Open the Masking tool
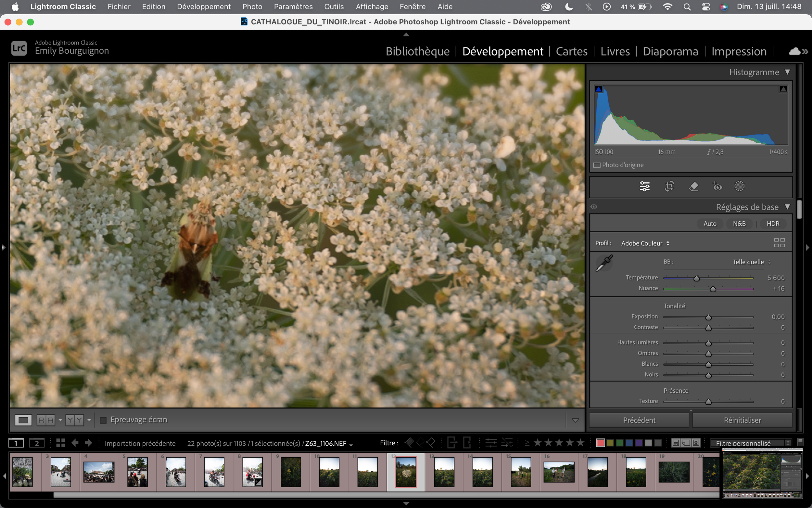This screenshot has height=508, width=812. 739,186
